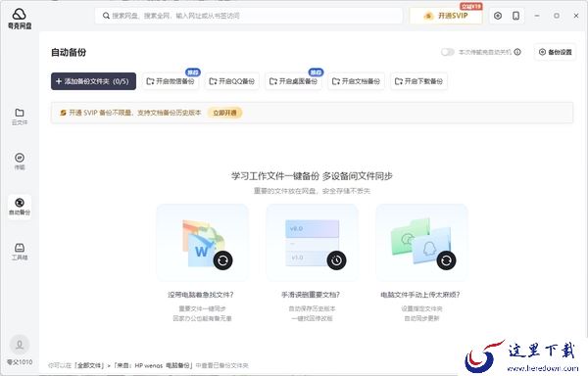Close the Quark netdisk window
588x376 pixels.
pos(576,16)
